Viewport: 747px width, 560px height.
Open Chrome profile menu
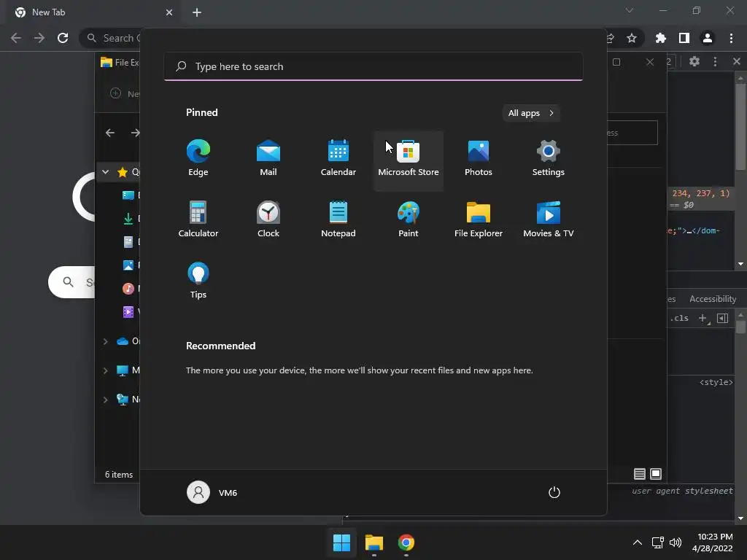pos(708,38)
